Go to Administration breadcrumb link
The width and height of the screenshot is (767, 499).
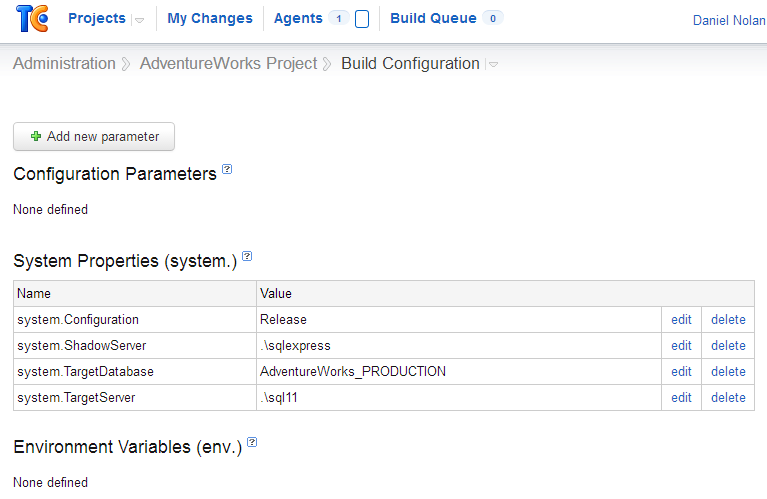tap(64, 64)
